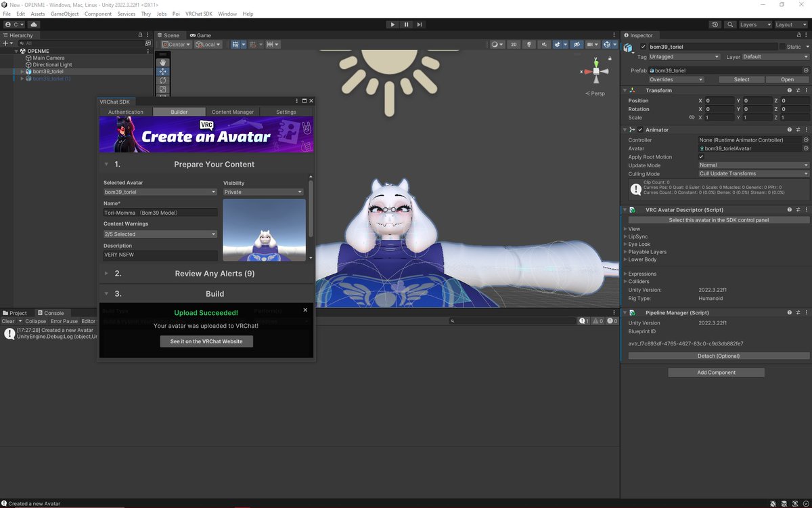
Task: Click Add Component button
Action: [716, 373]
